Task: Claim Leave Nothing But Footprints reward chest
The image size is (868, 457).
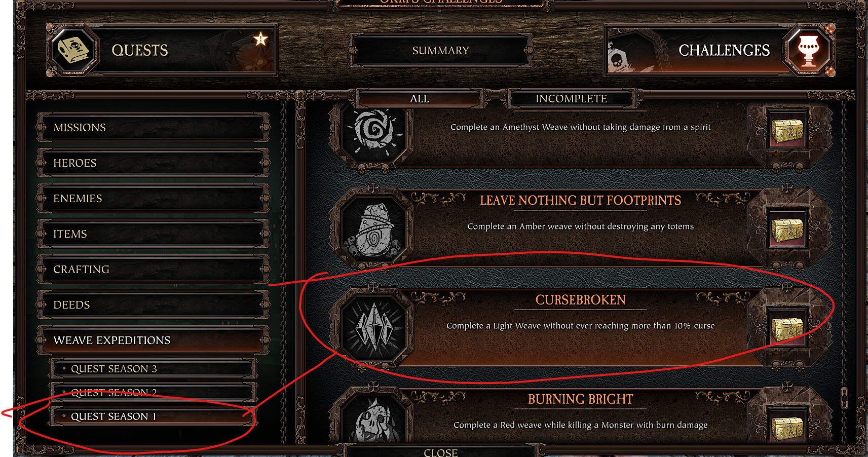Action: pyautogui.click(x=787, y=229)
